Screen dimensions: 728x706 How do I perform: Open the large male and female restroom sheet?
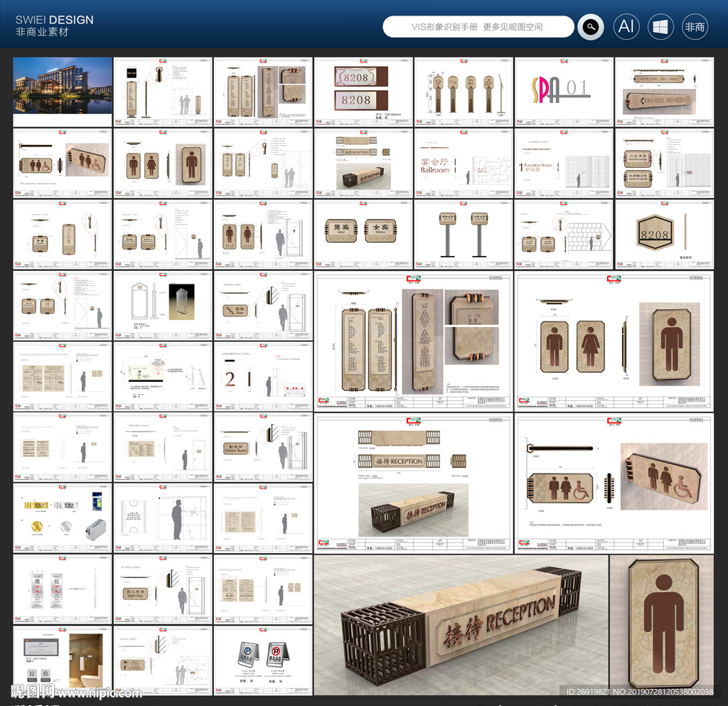pos(615,341)
